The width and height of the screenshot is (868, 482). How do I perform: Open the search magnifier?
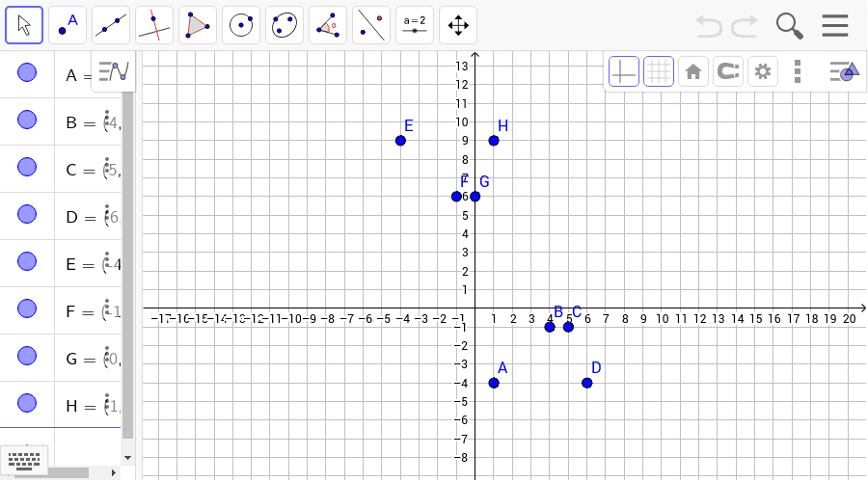(789, 26)
